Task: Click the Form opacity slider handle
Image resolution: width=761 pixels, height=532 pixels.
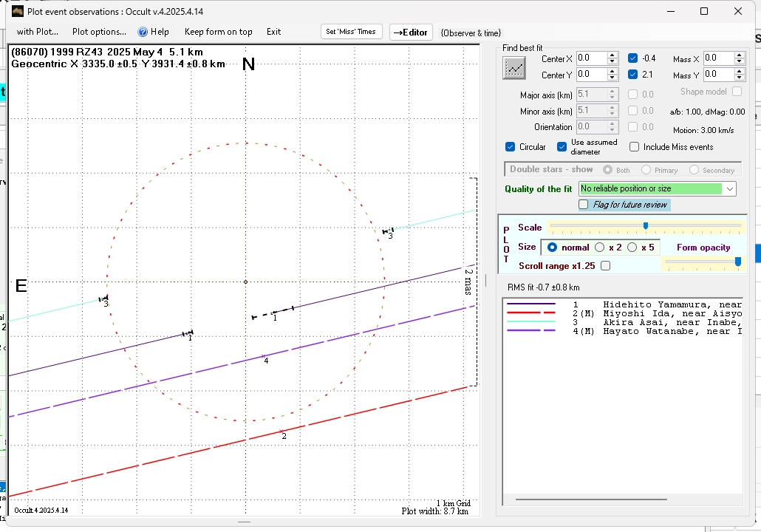Action: [x=737, y=261]
